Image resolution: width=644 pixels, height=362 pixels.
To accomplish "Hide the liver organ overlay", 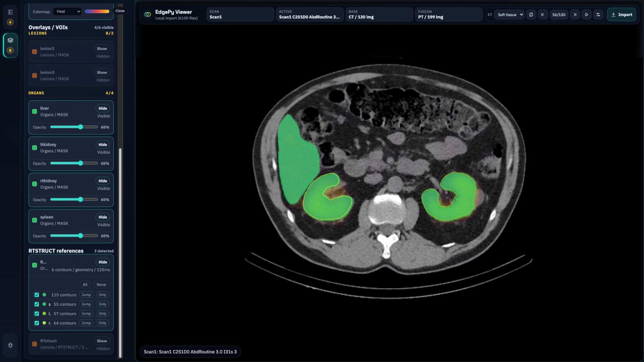I will coord(103,108).
